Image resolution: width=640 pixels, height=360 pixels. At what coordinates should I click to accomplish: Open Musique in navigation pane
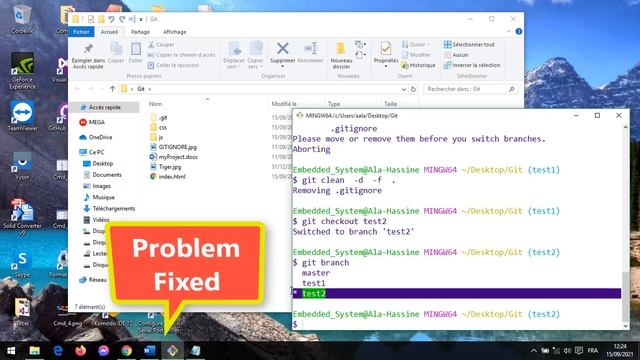[99, 197]
